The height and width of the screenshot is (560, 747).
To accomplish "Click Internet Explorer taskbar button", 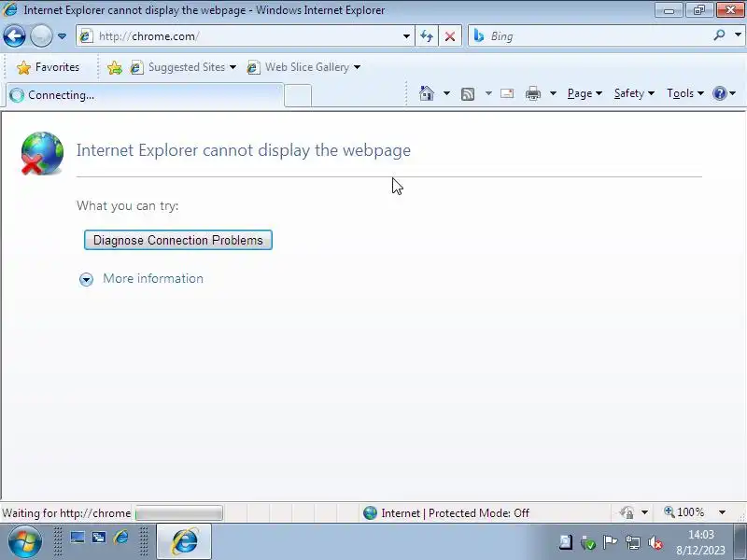I will pyautogui.click(x=184, y=541).
